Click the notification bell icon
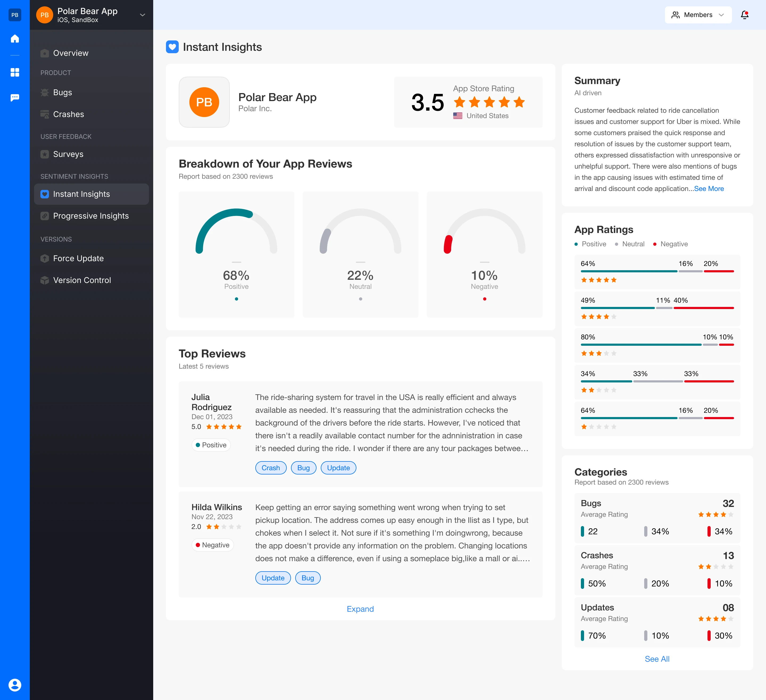Screen dimensions: 766x700 pos(744,15)
